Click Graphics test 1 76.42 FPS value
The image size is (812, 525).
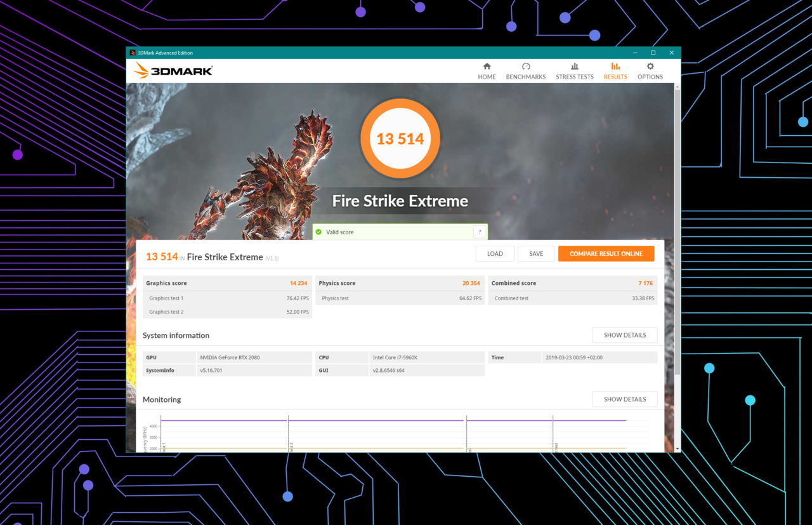[x=298, y=298]
